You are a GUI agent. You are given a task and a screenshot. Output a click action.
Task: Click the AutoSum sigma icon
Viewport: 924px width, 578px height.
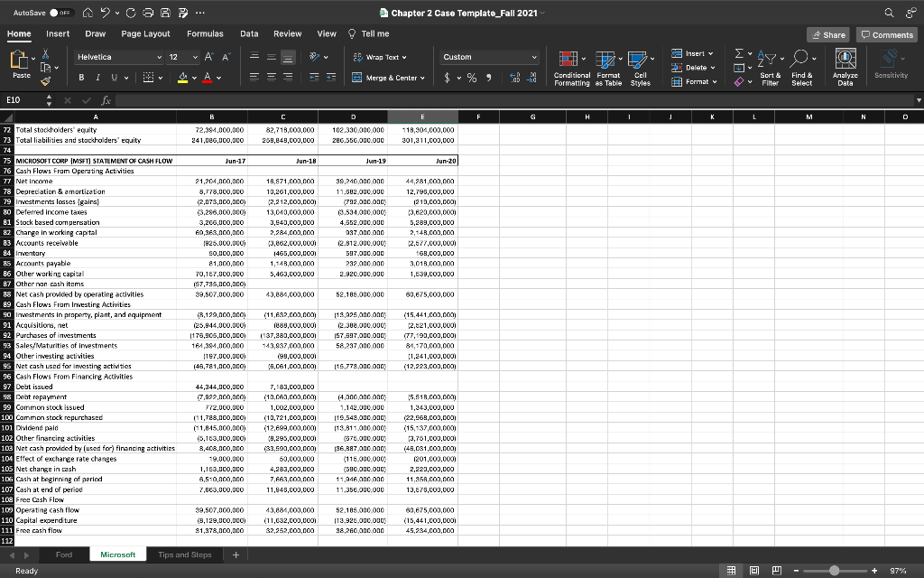coord(739,53)
